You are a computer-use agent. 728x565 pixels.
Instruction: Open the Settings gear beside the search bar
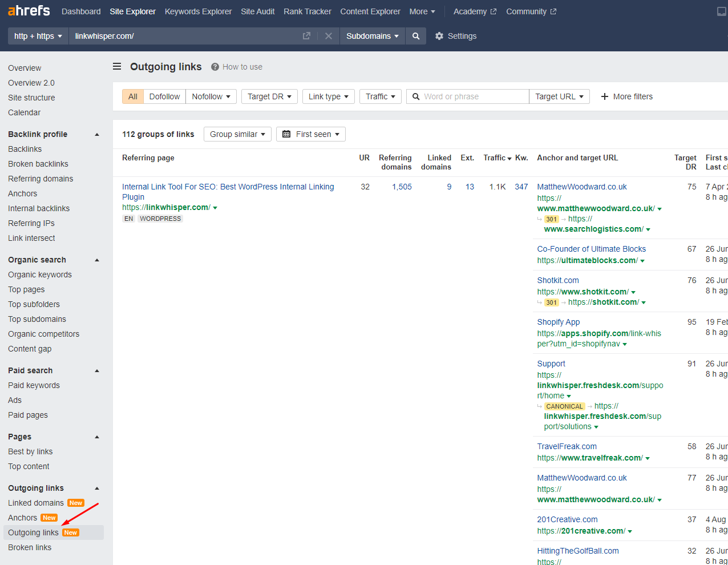click(456, 35)
